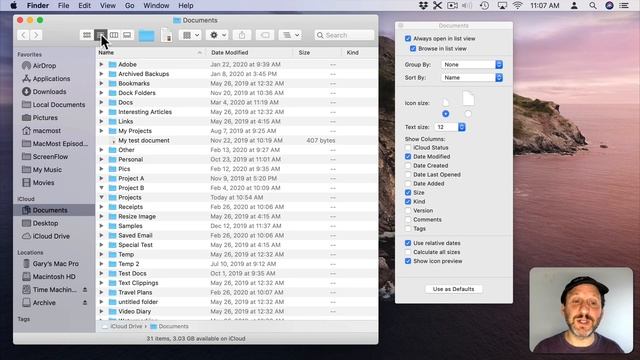Viewport: 640px width, 360px height.
Task: Open the Help menu
Action: click(x=186, y=6)
